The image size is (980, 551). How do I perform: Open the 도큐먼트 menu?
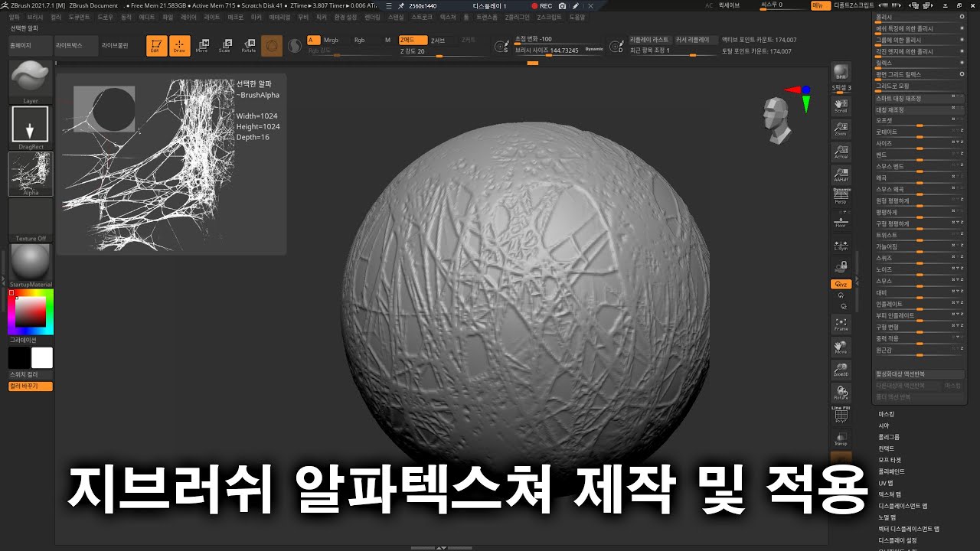[79, 16]
